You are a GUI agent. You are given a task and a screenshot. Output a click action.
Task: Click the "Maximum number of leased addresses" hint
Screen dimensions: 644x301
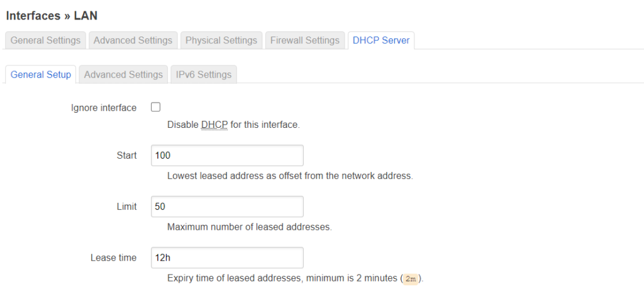pos(249,227)
